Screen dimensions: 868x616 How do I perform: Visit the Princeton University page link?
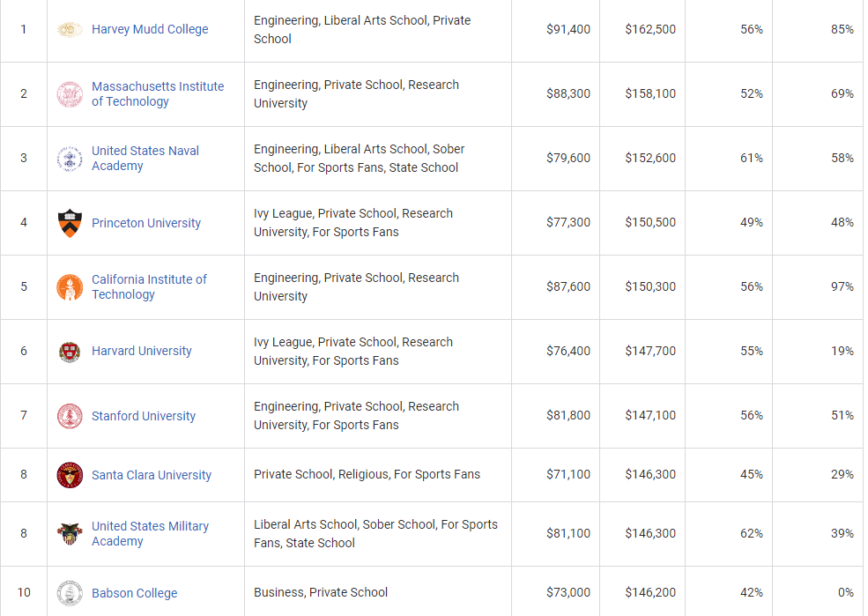click(x=146, y=223)
